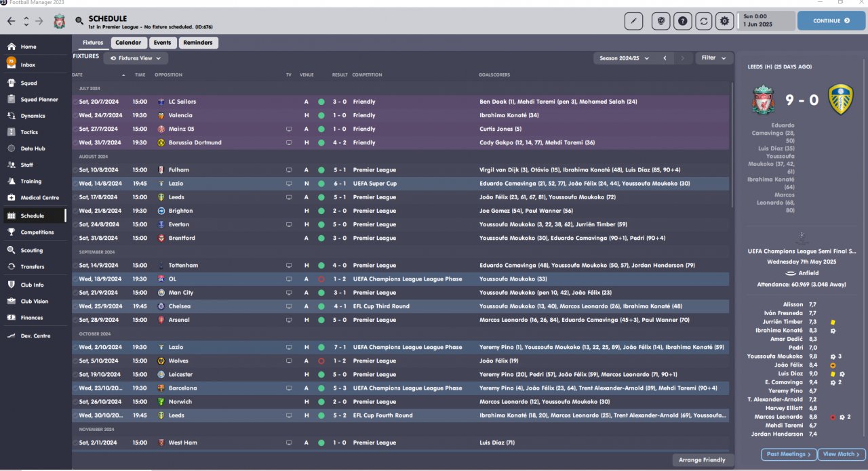868x471 pixels.
Task: Go back with the left arrow
Action: click(x=11, y=21)
